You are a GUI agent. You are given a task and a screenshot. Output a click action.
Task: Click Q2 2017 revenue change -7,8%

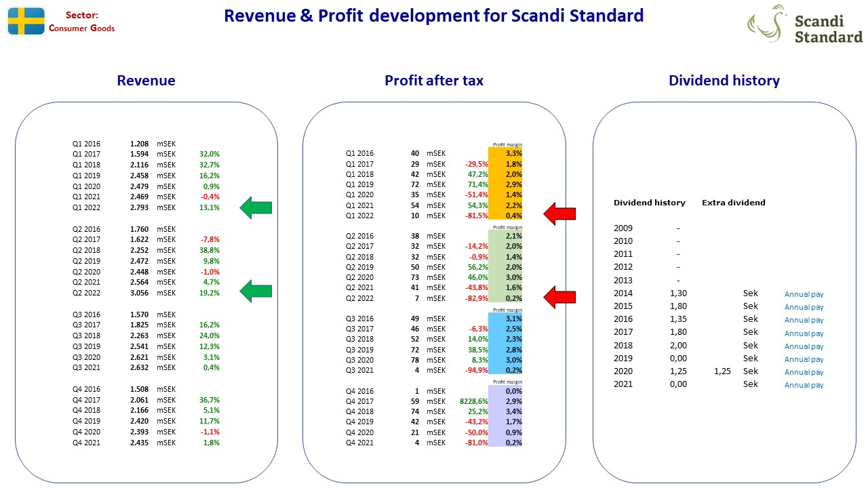coord(210,239)
